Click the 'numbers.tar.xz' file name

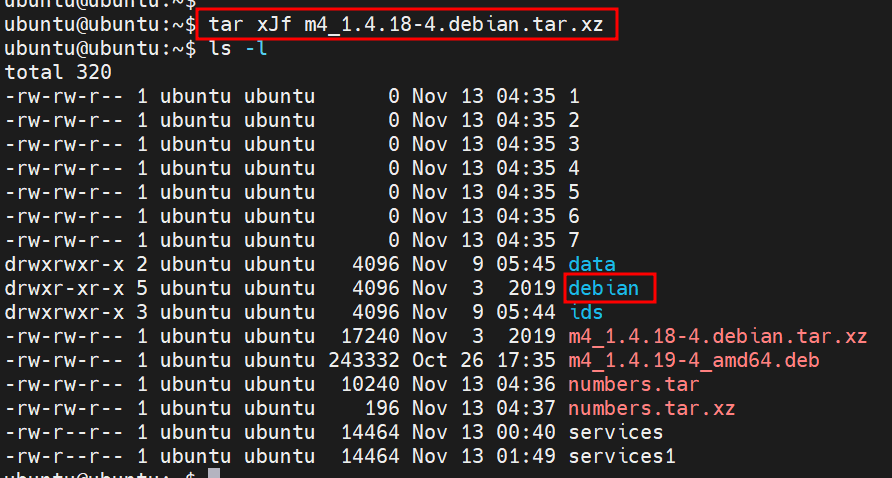pyautogui.click(x=651, y=408)
